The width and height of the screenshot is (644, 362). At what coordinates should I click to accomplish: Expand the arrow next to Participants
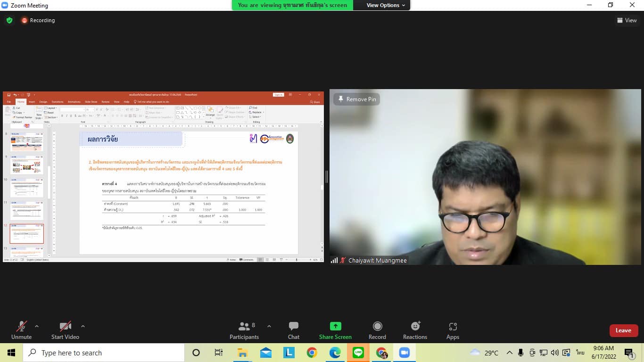(x=269, y=326)
